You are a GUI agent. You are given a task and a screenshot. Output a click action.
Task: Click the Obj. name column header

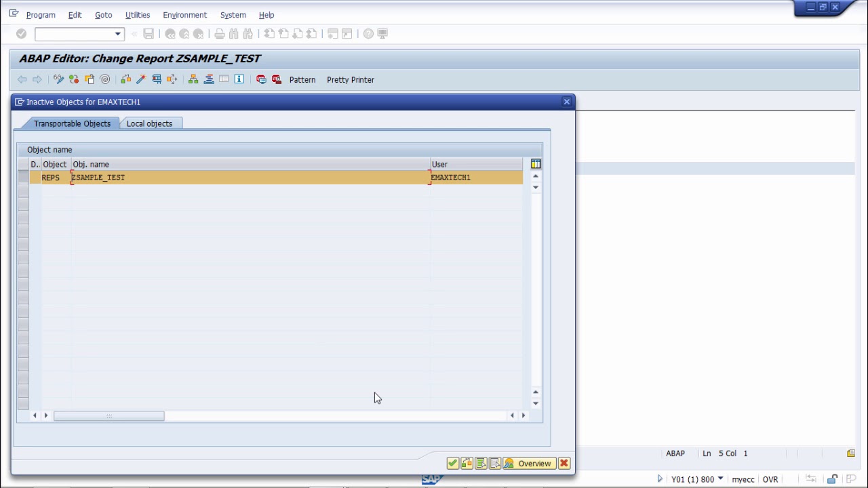coord(251,164)
